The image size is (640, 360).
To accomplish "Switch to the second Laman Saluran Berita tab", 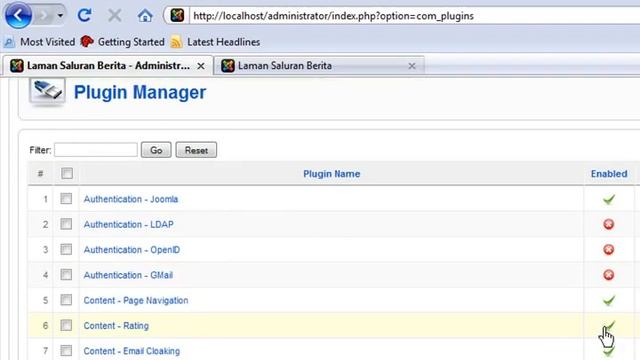I will pyautogui.click(x=318, y=66).
